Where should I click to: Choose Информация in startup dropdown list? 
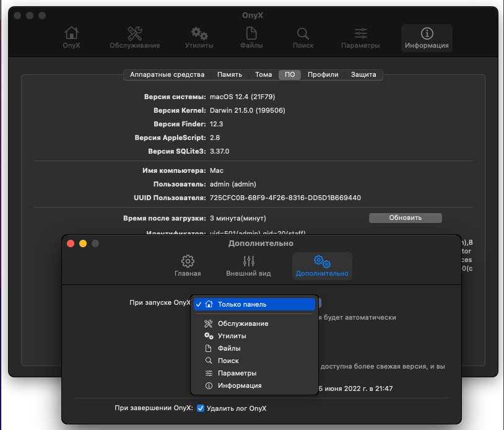254,385
